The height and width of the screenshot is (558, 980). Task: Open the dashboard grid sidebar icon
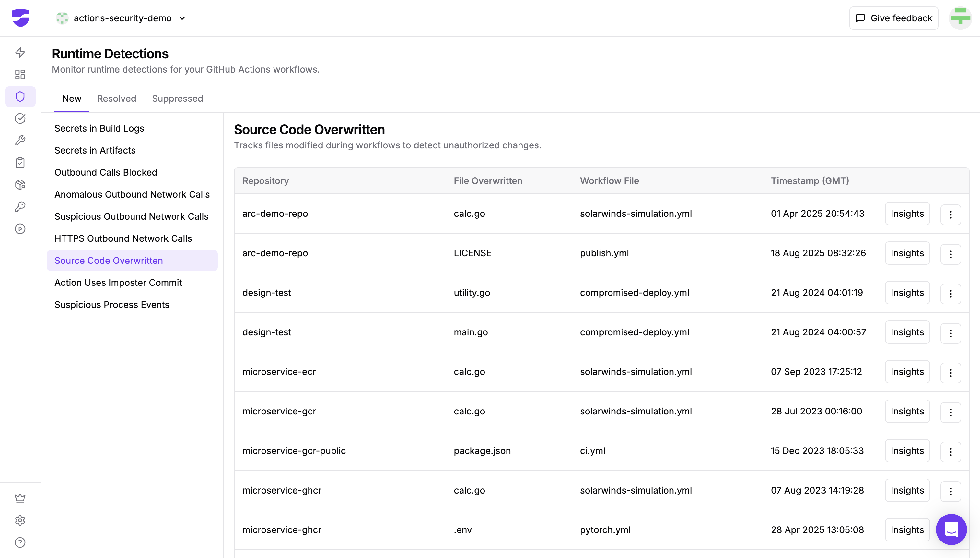tap(20, 74)
